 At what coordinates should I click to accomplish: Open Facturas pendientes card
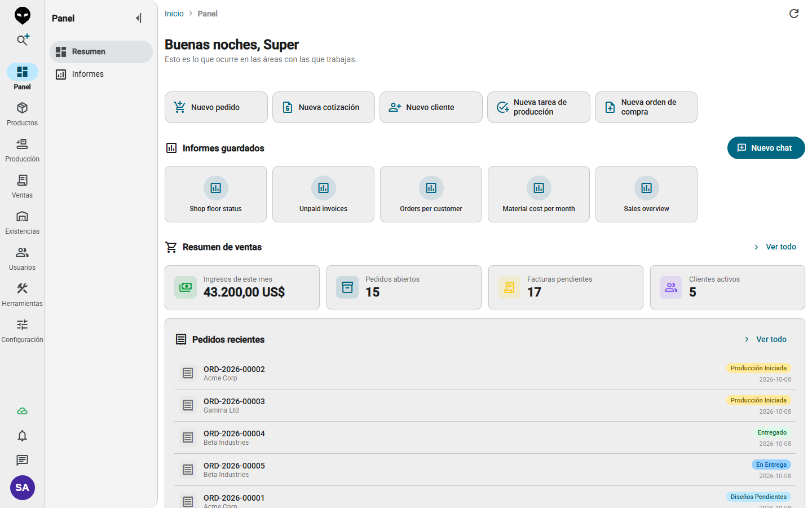(566, 287)
